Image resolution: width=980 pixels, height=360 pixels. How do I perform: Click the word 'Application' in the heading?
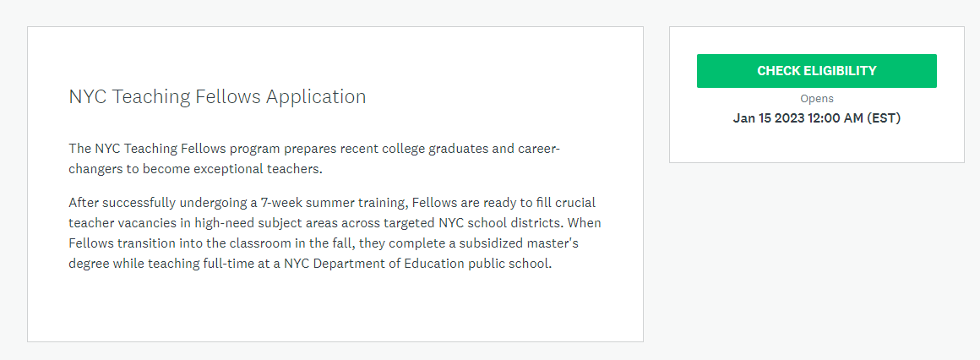tap(316, 96)
